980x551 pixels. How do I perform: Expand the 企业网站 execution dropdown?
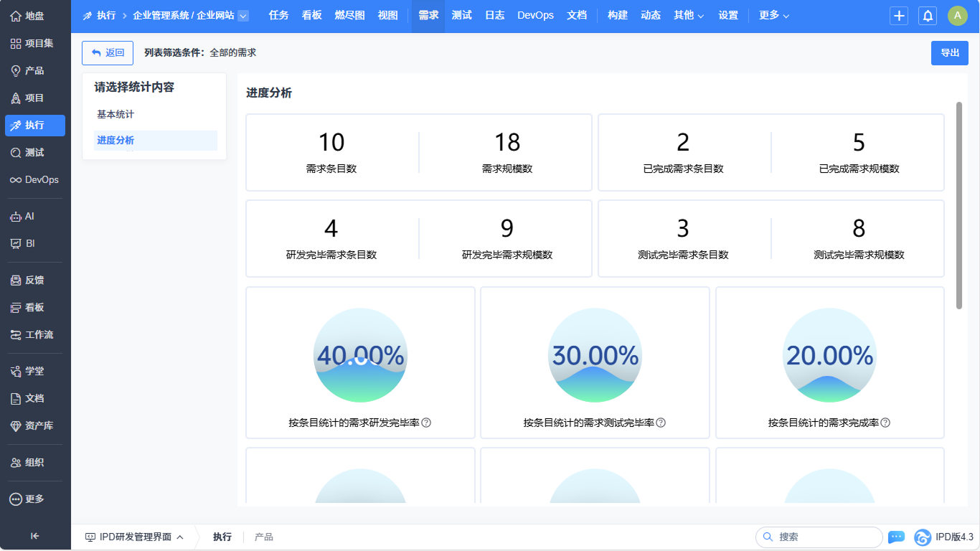[x=243, y=16]
